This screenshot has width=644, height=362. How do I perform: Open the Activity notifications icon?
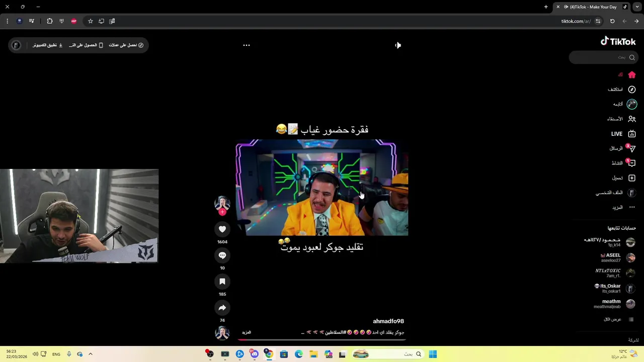632,163
